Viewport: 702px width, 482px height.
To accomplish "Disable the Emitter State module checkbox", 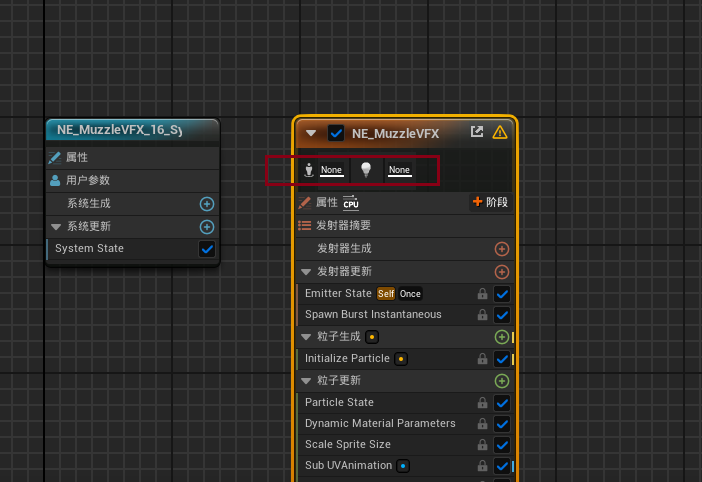I will tap(502, 294).
